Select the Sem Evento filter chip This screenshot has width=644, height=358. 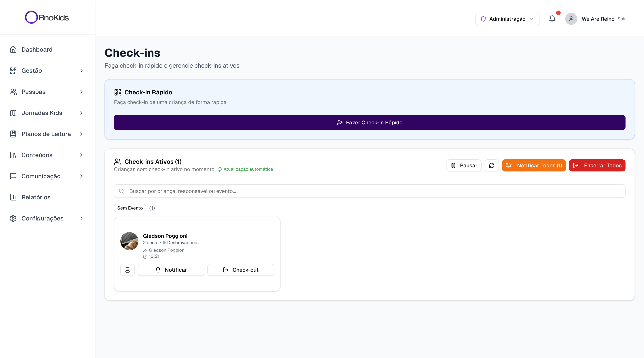coord(130,208)
